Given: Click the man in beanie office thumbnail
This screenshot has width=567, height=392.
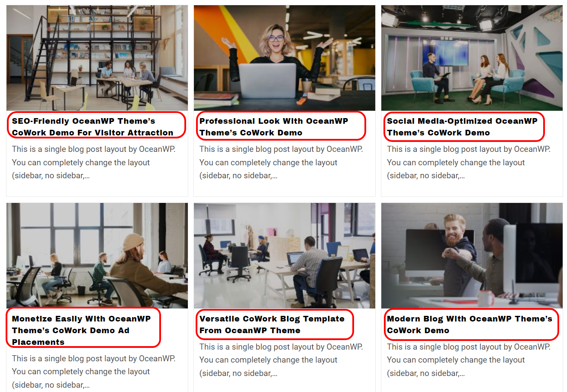Looking at the screenshot, I should (97, 256).
